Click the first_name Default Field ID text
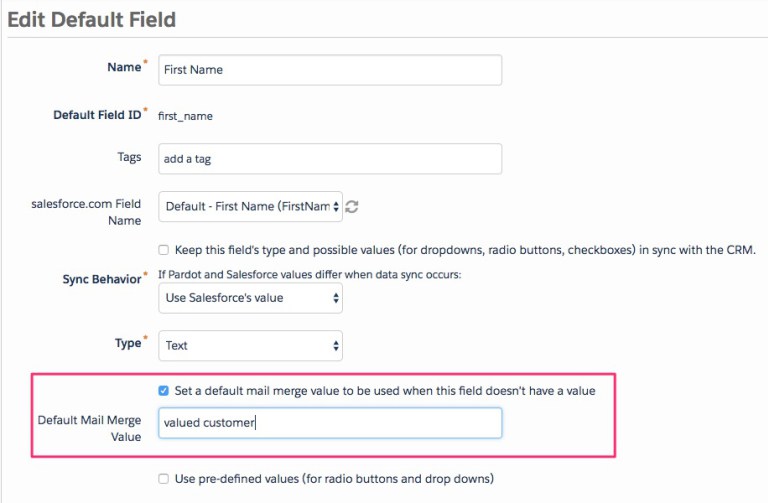The height and width of the screenshot is (503, 768). (x=185, y=116)
